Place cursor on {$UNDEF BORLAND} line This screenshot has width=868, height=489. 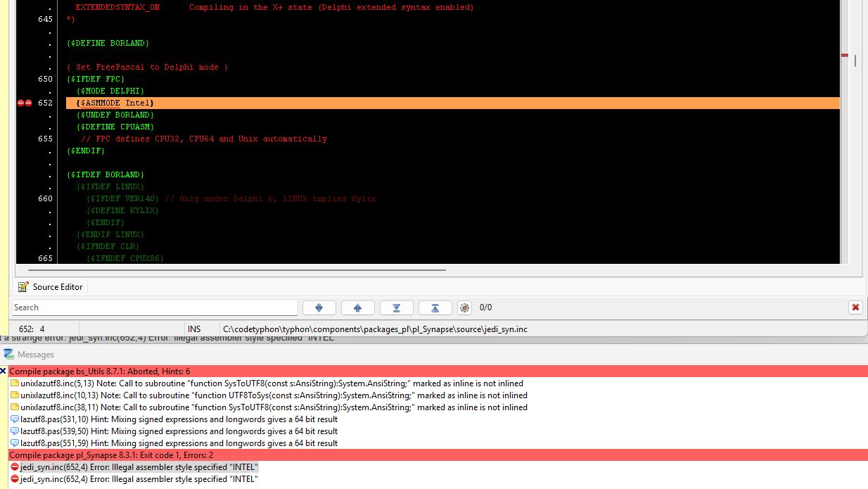click(x=115, y=115)
